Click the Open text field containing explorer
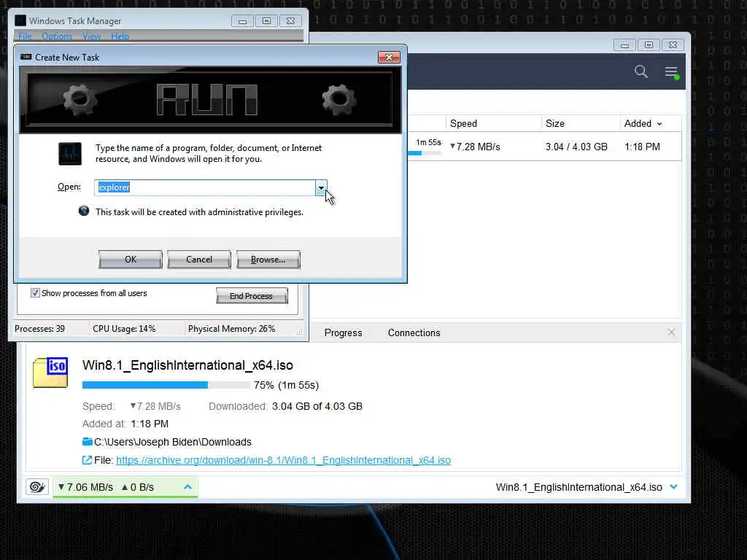This screenshot has height=560, width=747. [205, 187]
